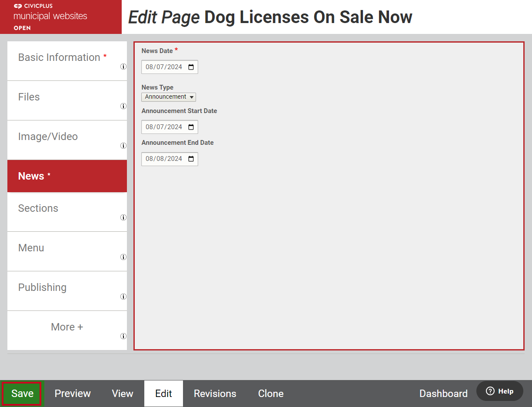Image resolution: width=532 pixels, height=407 pixels.
Task: Open the Basic Information tab
Action: coord(67,61)
